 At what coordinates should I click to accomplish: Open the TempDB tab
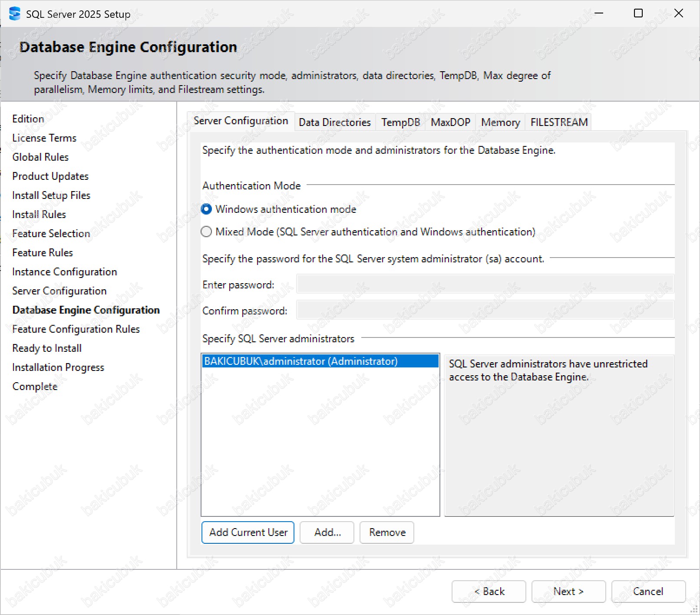click(400, 122)
